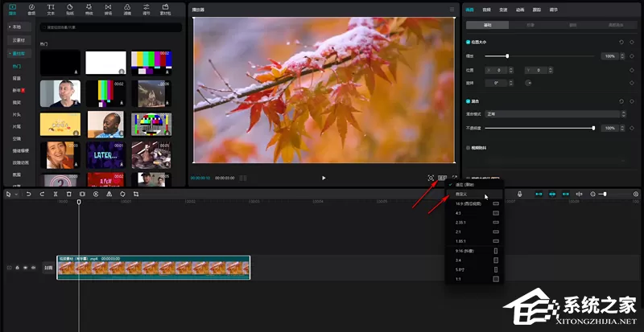Click the 不透明度 opacity slider handle
This screenshot has height=332, width=644.
click(x=593, y=128)
